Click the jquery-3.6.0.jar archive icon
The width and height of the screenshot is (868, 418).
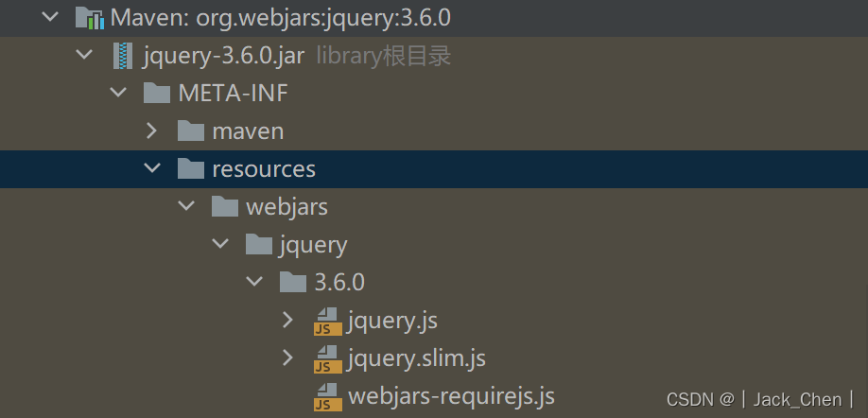pyautogui.click(x=122, y=56)
